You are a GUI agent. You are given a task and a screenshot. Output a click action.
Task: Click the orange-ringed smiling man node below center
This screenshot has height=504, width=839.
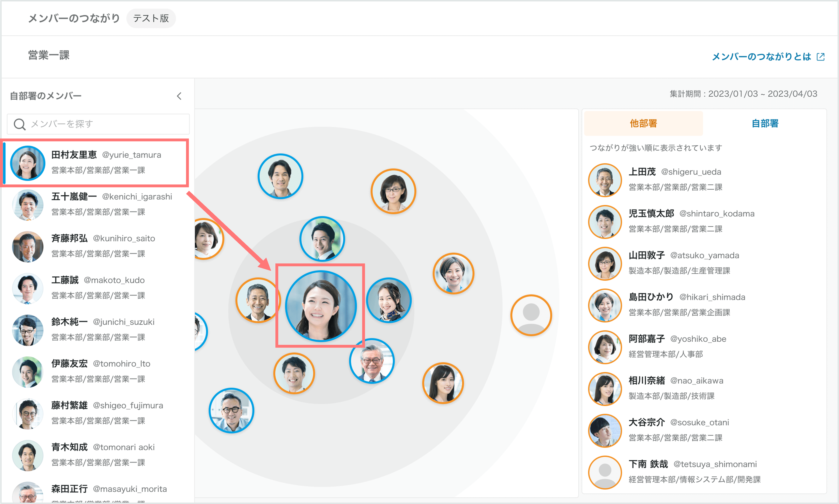click(x=294, y=373)
